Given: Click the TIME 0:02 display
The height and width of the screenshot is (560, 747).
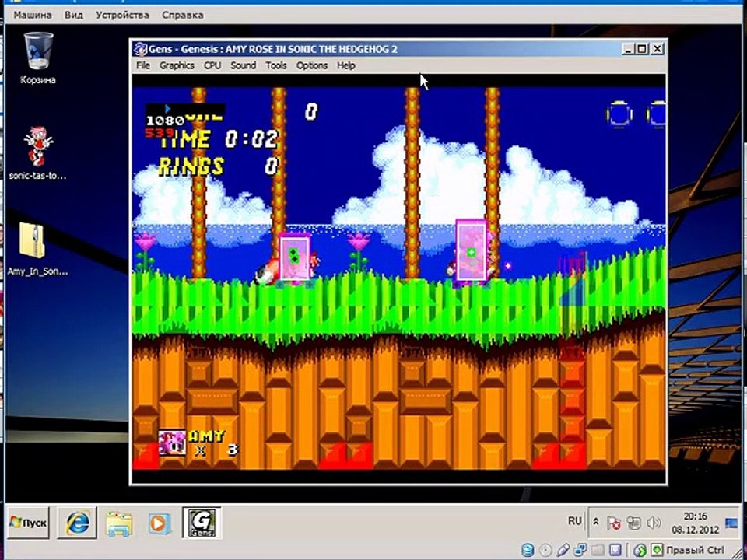Looking at the screenshot, I should pos(219,139).
